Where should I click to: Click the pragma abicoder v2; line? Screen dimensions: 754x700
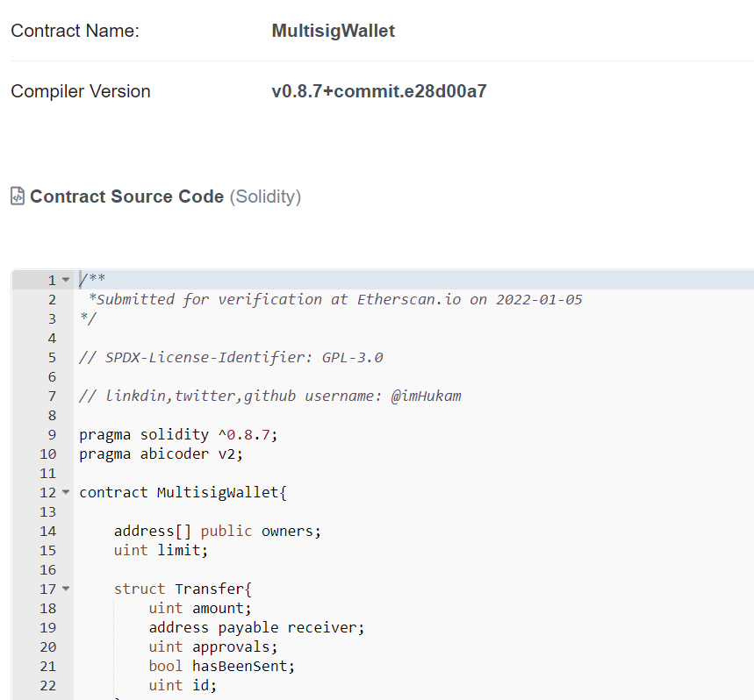tap(162, 454)
